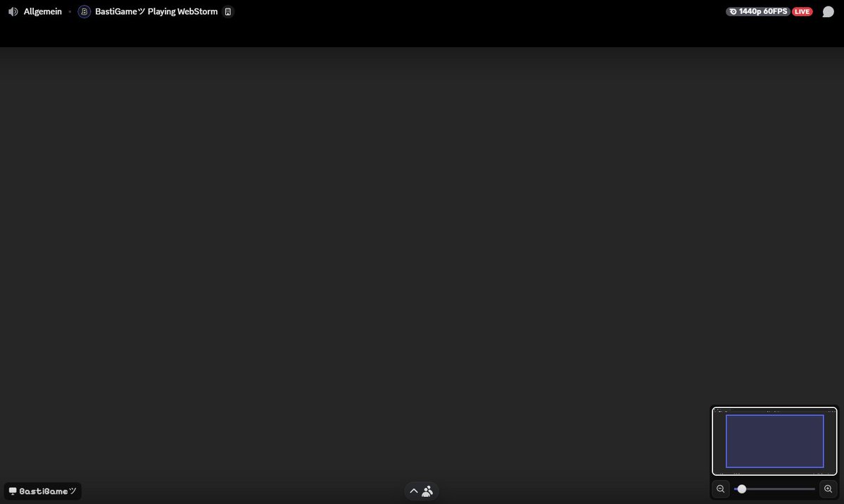This screenshot has width=844, height=504.
Task: Click the BastiGame streamer name tag
Action: 43,491
